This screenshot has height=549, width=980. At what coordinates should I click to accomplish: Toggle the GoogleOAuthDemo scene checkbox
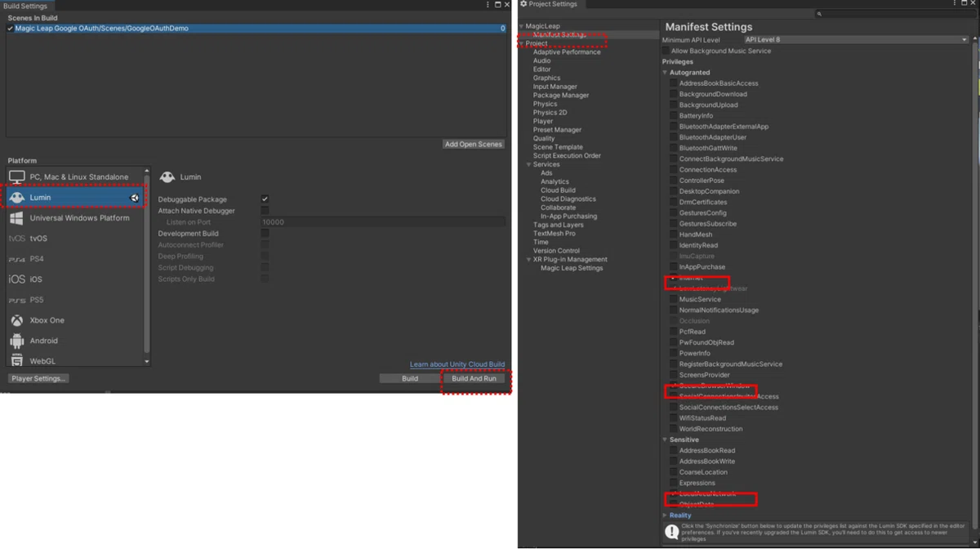10,28
